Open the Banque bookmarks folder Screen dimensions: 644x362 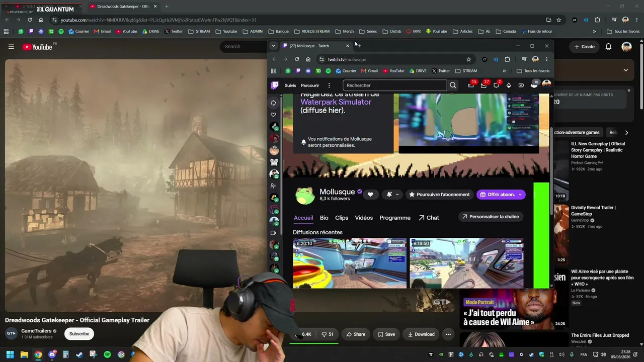click(x=278, y=31)
